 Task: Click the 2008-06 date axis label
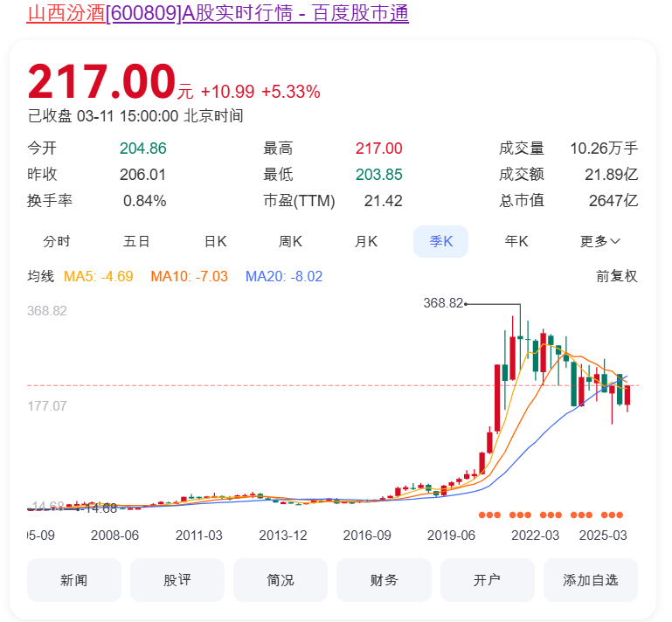pos(114,535)
